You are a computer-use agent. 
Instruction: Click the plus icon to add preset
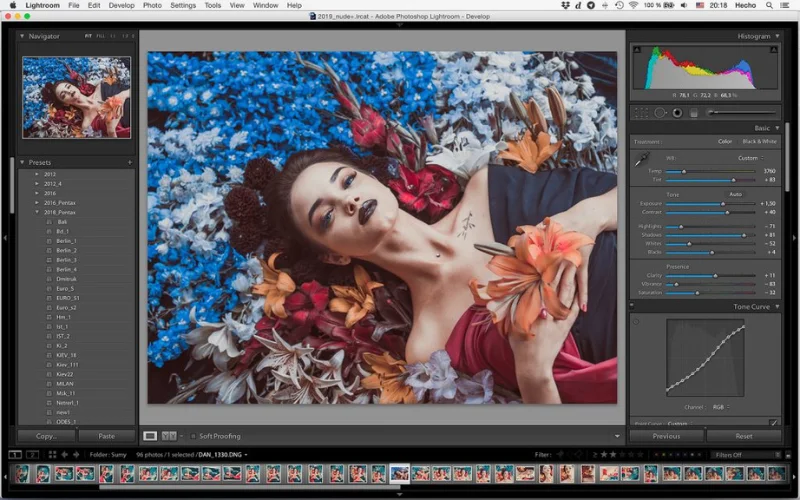129,162
